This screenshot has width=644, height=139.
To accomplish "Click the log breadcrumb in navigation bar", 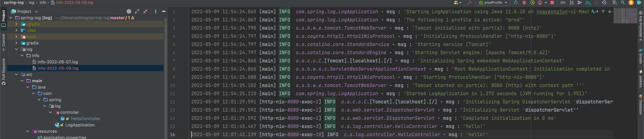I will click(31, 3).
